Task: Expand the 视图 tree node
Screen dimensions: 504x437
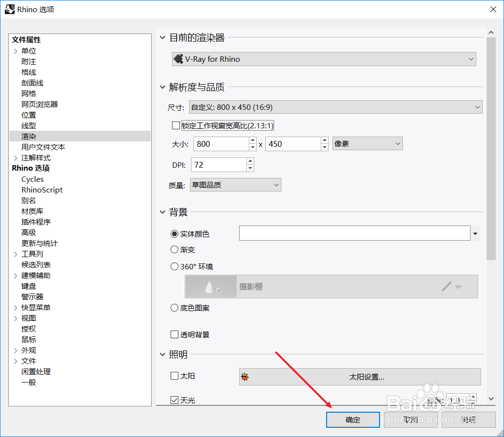Action: click(x=16, y=318)
